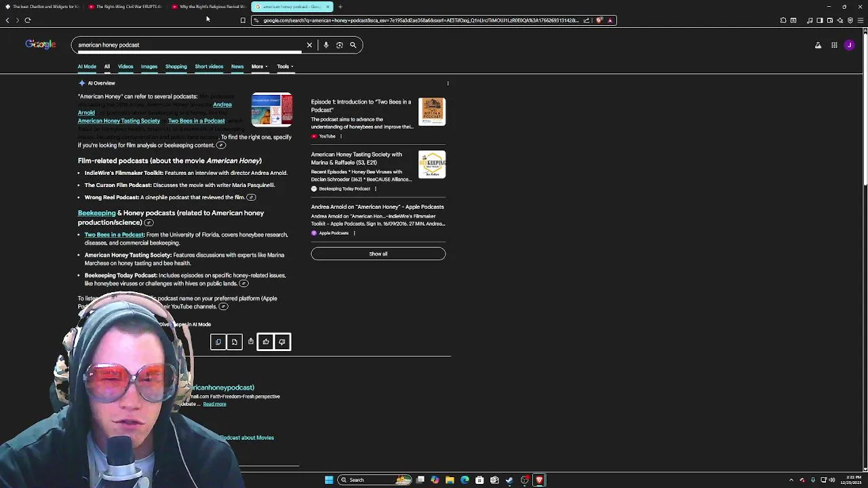Give thumbs up to AI Overview
This screenshot has width=868, height=488.
tap(266, 342)
